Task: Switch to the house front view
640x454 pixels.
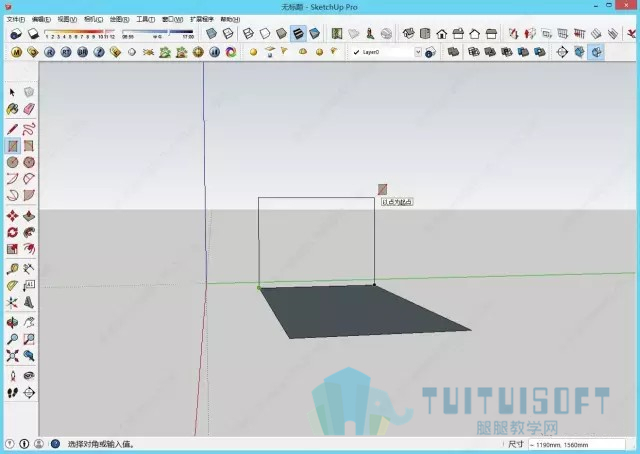Action: coord(442,33)
